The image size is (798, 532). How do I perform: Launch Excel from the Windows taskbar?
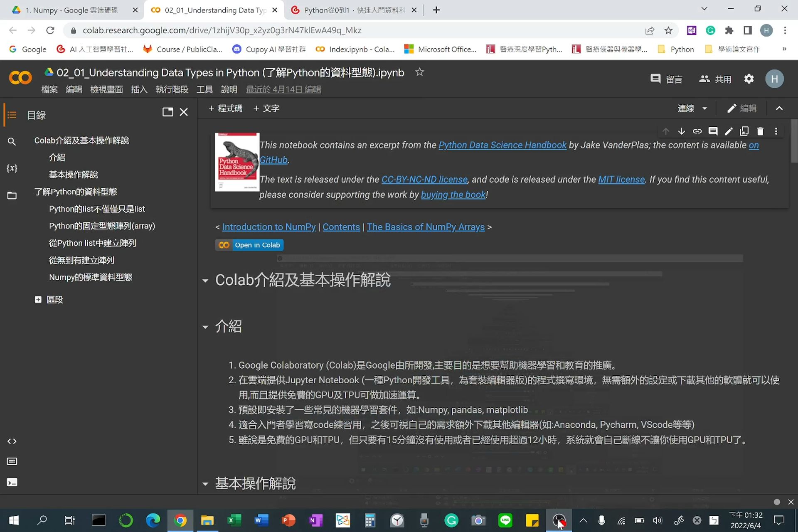(x=234, y=520)
